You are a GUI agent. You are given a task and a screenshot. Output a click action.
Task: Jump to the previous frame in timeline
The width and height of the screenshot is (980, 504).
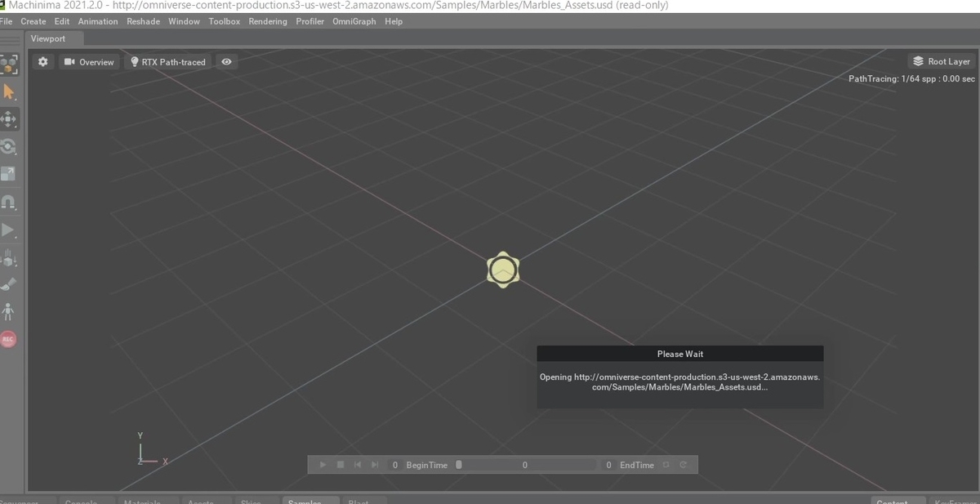pyautogui.click(x=358, y=465)
